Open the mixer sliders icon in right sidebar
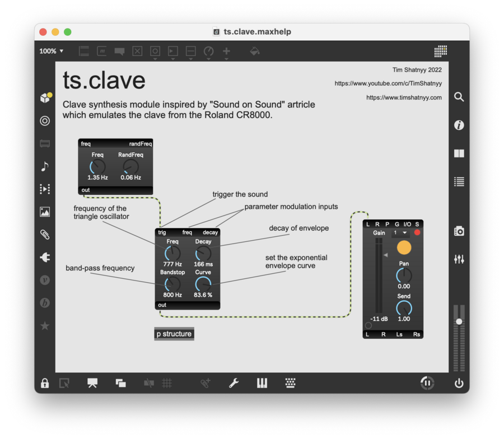The height and width of the screenshot is (439, 504). pos(459,259)
